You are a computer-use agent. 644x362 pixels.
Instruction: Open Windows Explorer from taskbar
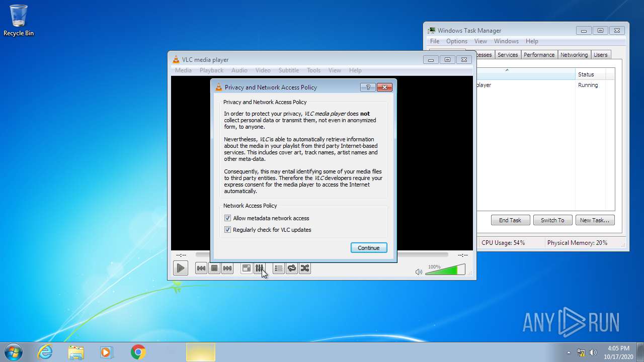click(76, 352)
